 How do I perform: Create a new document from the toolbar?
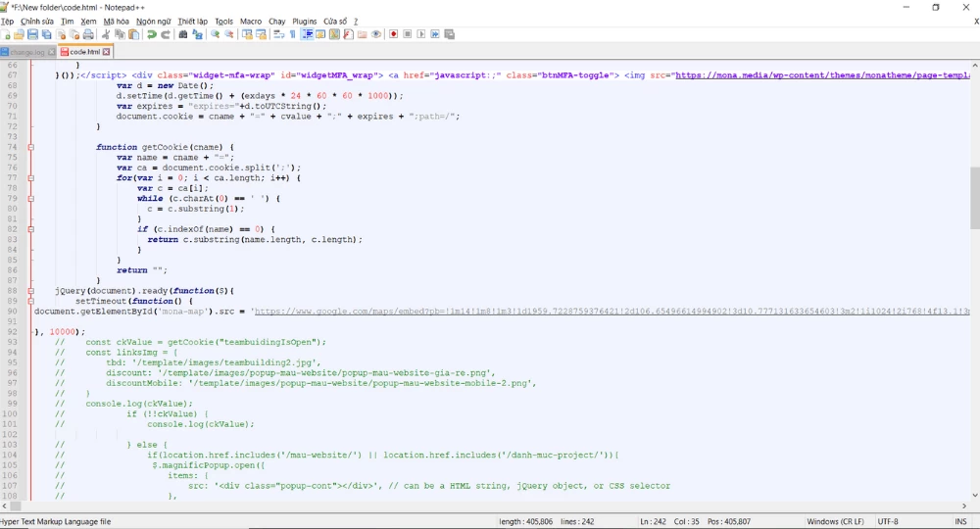coord(6,34)
